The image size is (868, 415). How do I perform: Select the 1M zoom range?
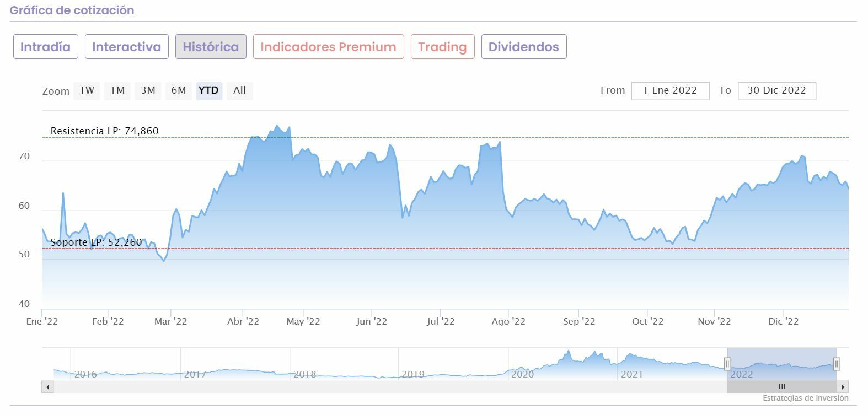[117, 90]
